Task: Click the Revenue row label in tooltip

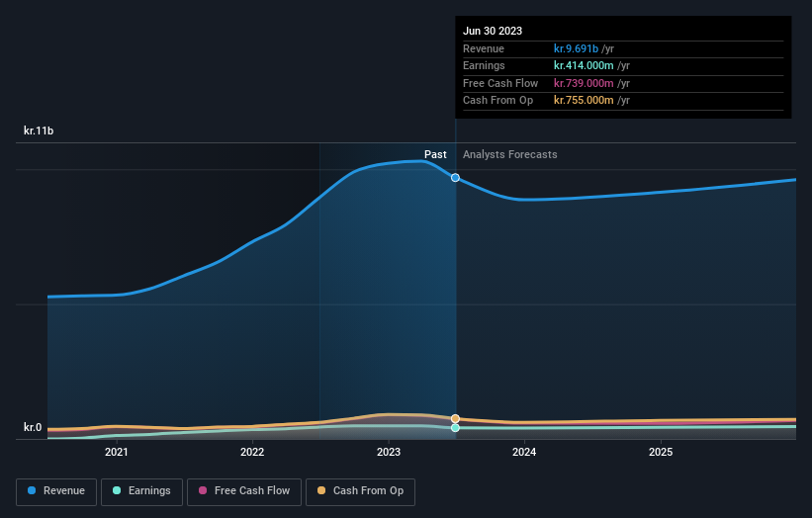Action: [484, 48]
